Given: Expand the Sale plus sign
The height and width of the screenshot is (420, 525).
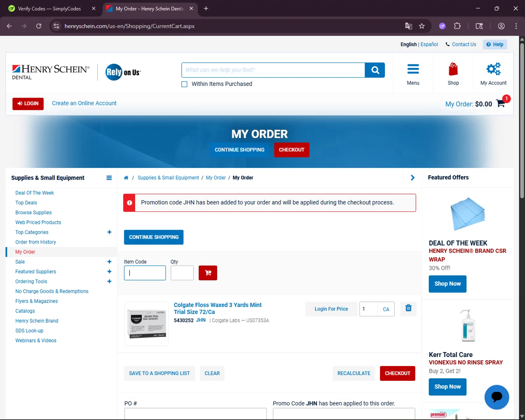Looking at the screenshot, I should point(109,262).
